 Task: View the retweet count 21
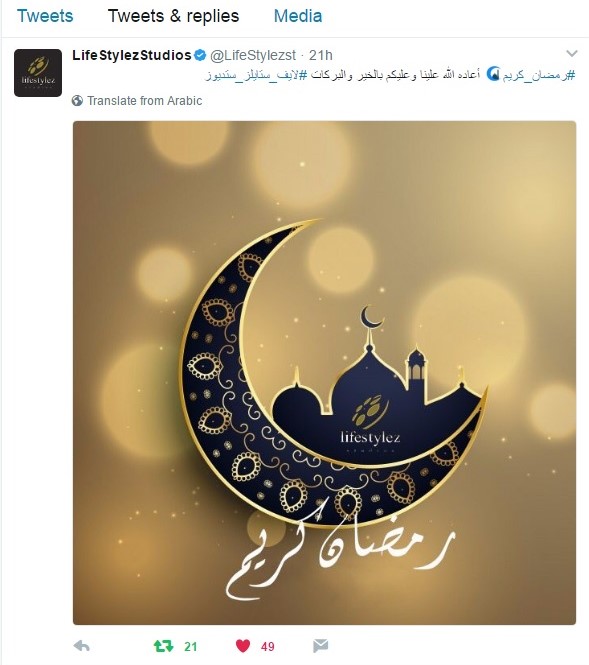191,646
